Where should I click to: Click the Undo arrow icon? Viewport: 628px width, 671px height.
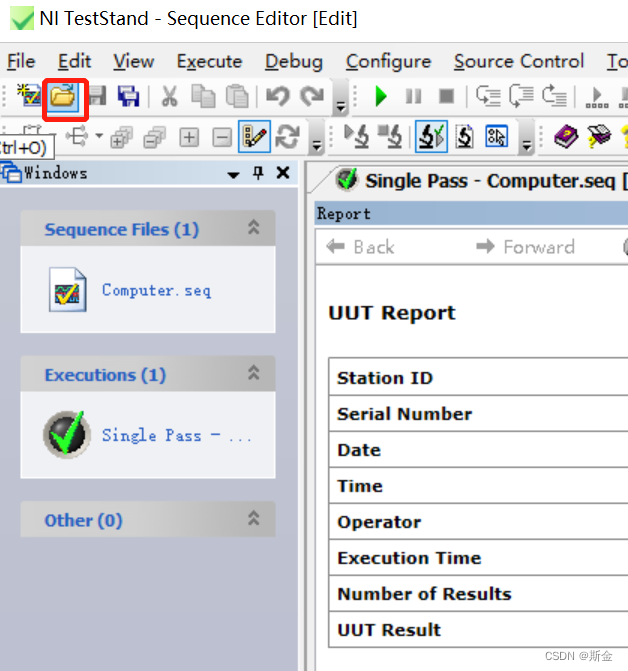(278, 96)
